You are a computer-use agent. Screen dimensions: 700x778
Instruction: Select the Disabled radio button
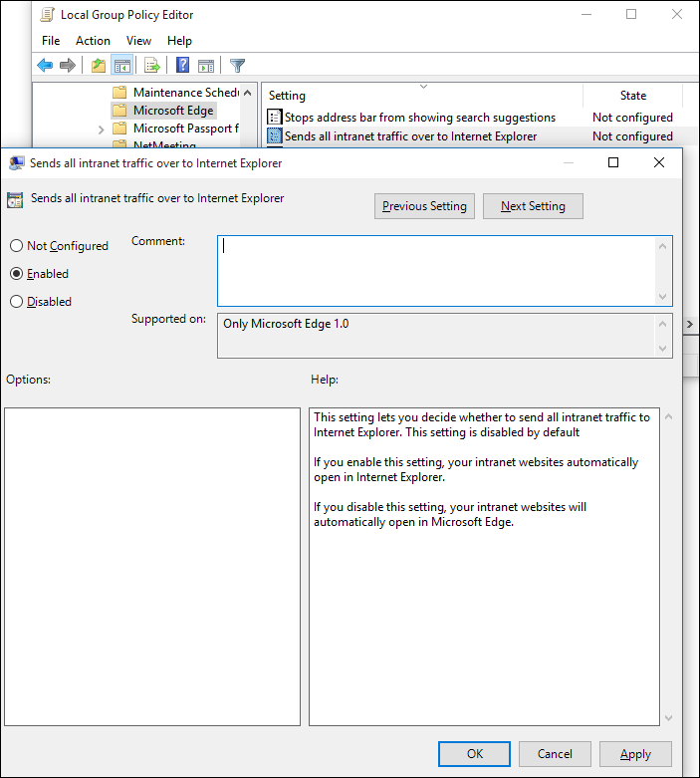[x=17, y=302]
